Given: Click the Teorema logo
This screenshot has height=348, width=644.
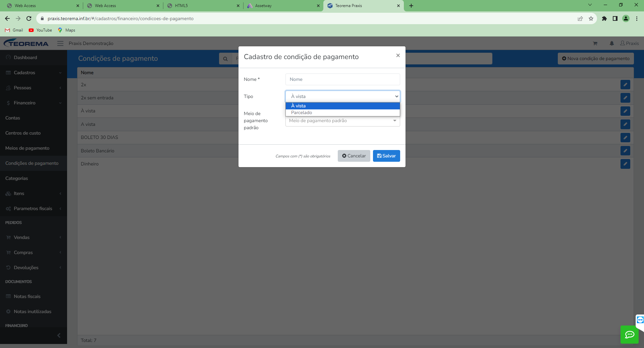Looking at the screenshot, I should click(x=26, y=43).
